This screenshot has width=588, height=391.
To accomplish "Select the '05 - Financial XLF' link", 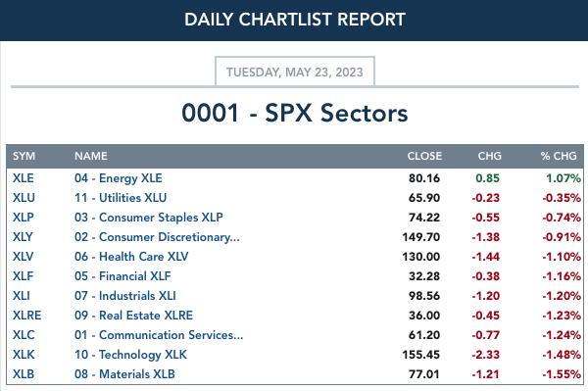I will [x=122, y=276].
